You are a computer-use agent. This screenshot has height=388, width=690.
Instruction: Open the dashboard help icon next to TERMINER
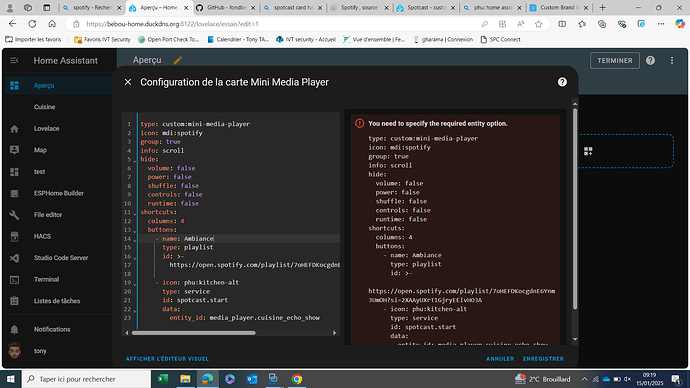coord(650,61)
